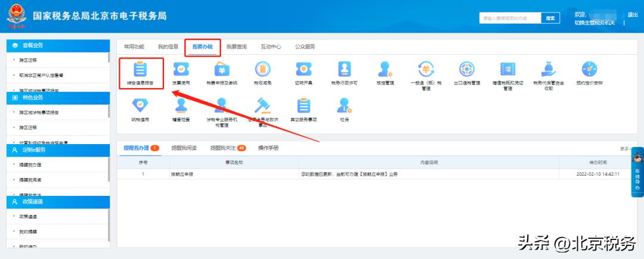The height and width of the screenshot is (259, 644).
Task: Click 特色业务 sidebar header icon
Action: pos(15,98)
